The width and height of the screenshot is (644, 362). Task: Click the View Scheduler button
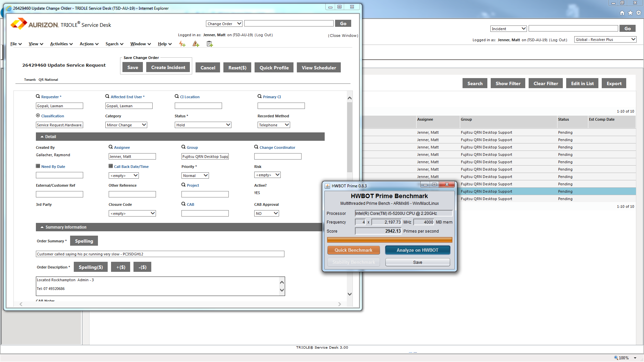click(319, 68)
